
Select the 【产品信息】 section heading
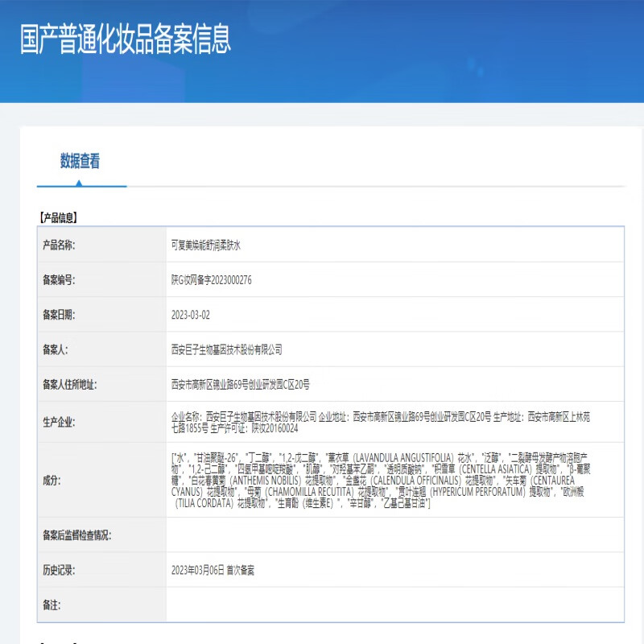click(58, 217)
